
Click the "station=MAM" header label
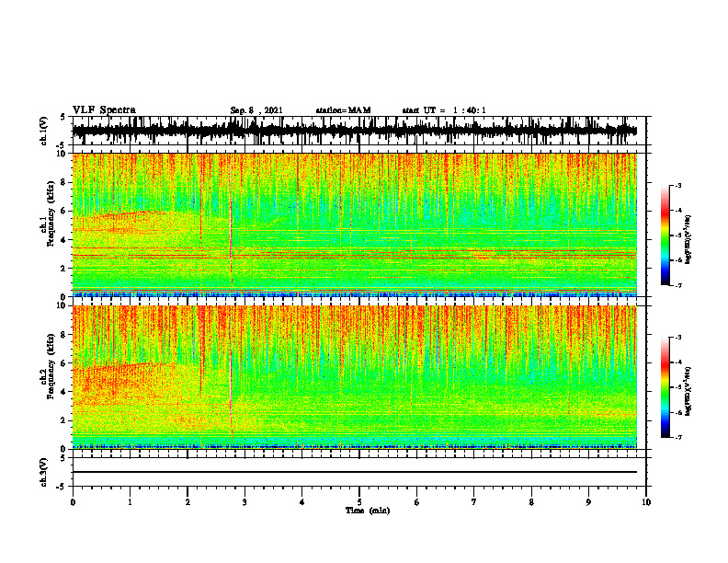tap(344, 110)
